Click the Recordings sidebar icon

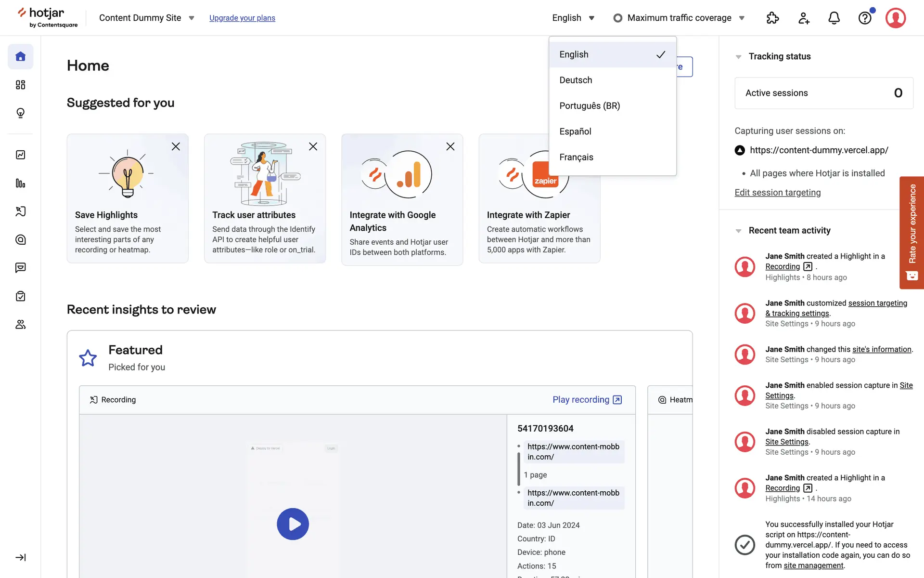pos(20,211)
